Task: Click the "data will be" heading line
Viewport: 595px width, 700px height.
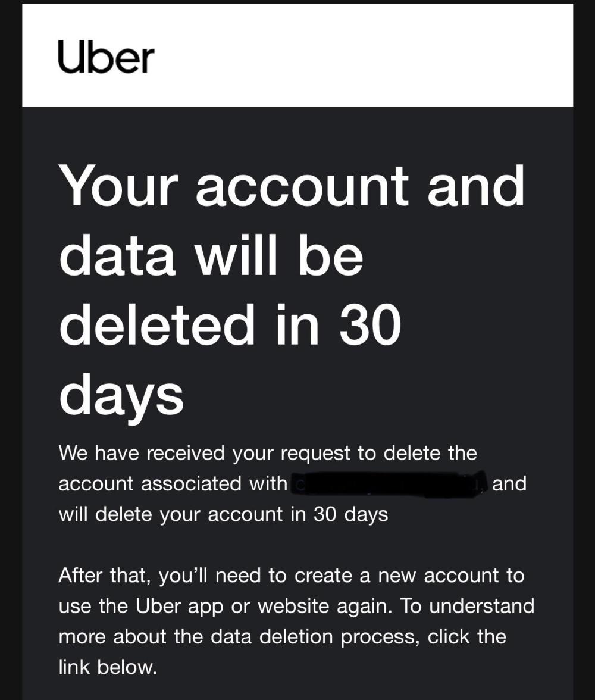Action: [x=211, y=256]
